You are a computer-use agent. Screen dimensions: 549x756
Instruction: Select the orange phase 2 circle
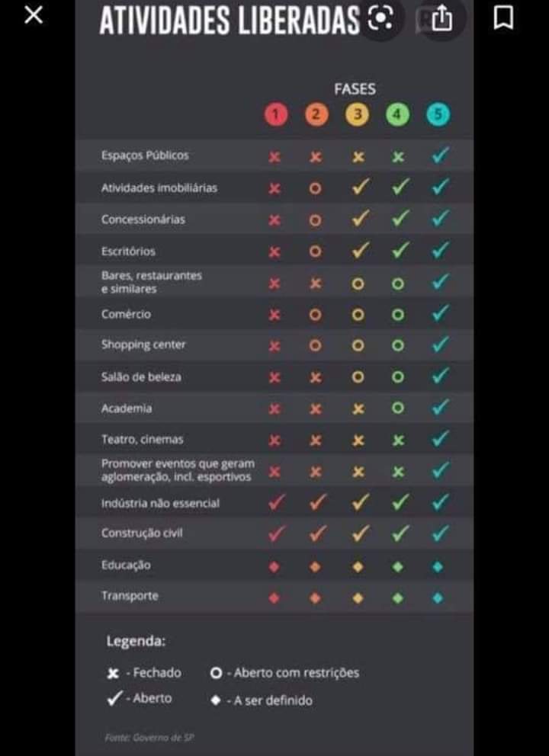[316, 115]
